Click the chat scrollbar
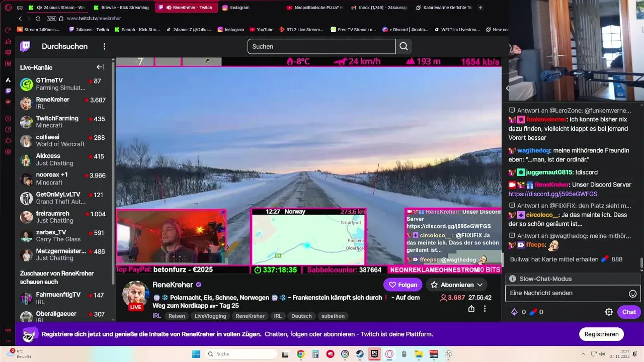The image size is (644, 362). [x=641, y=263]
